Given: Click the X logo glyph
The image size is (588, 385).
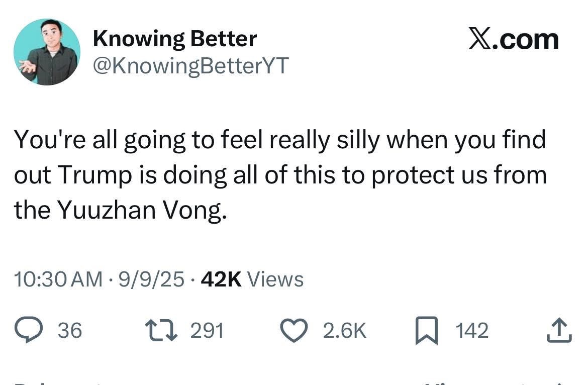Looking at the screenshot, I should [479, 40].
